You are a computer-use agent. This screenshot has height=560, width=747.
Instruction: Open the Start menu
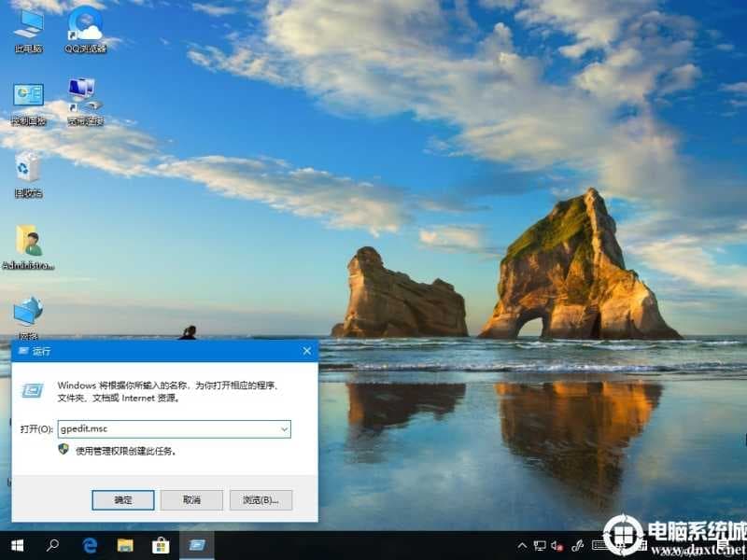(x=17, y=546)
